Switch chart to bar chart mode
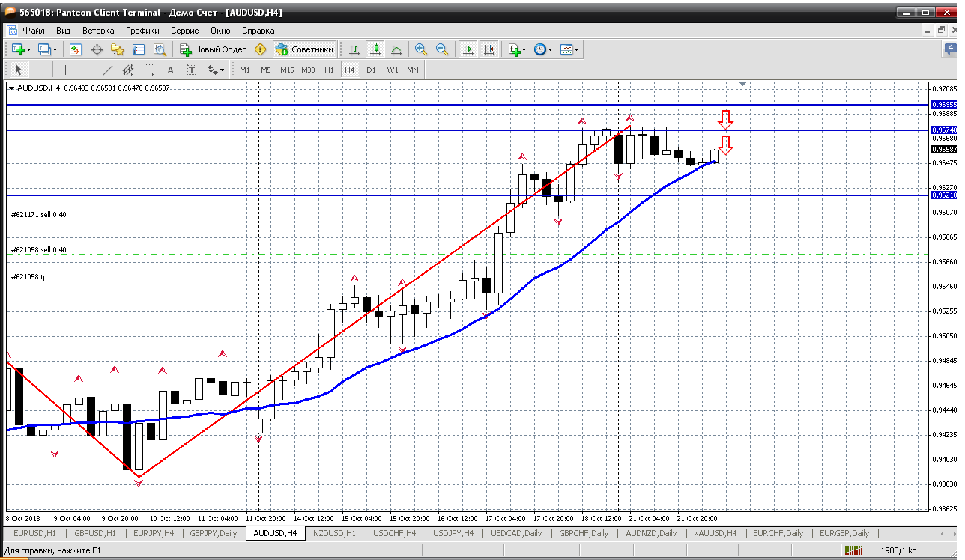Viewport: 965px width, 560px height. point(354,49)
